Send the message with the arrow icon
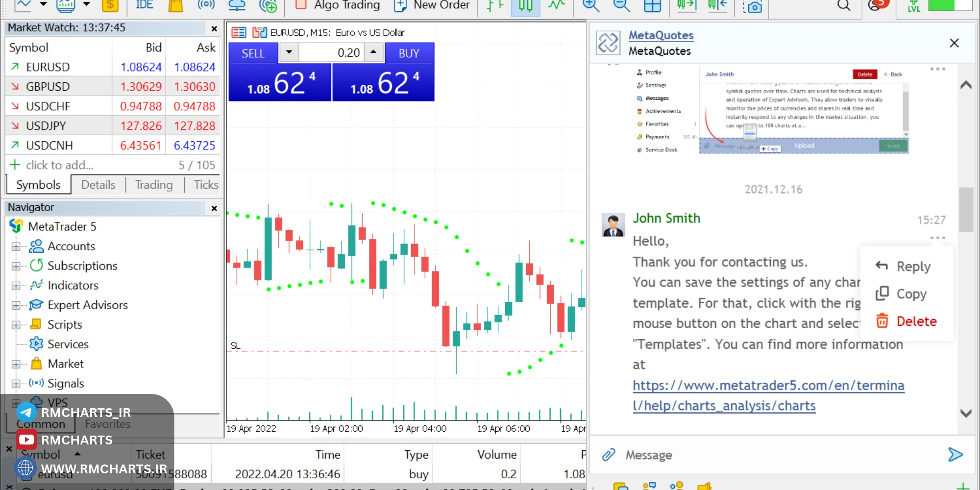The height and width of the screenshot is (490, 980). [955, 455]
